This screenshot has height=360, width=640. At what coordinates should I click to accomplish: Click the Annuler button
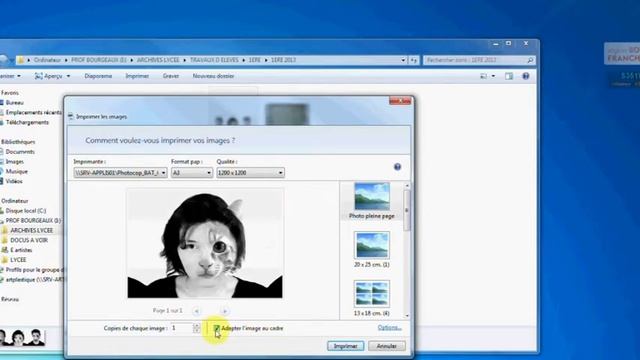pos(387,346)
